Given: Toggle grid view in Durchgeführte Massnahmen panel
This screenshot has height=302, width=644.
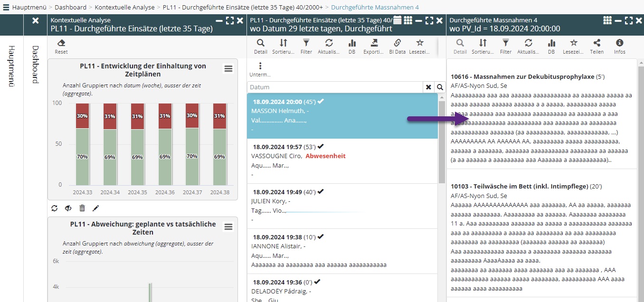Looking at the screenshot, I should pos(607,20).
